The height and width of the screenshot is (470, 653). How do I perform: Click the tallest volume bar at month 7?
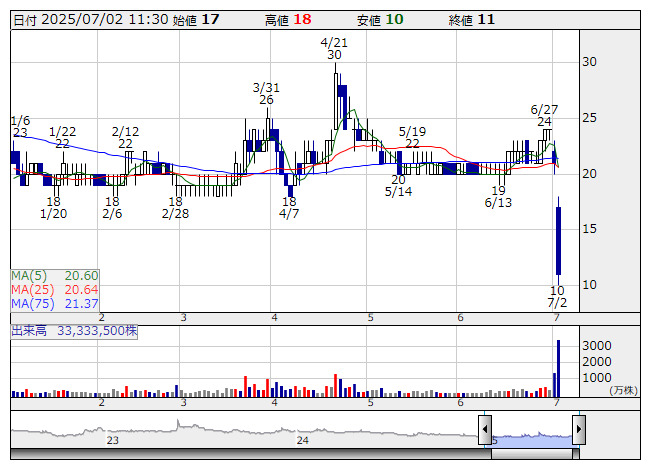click(x=558, y=368)
